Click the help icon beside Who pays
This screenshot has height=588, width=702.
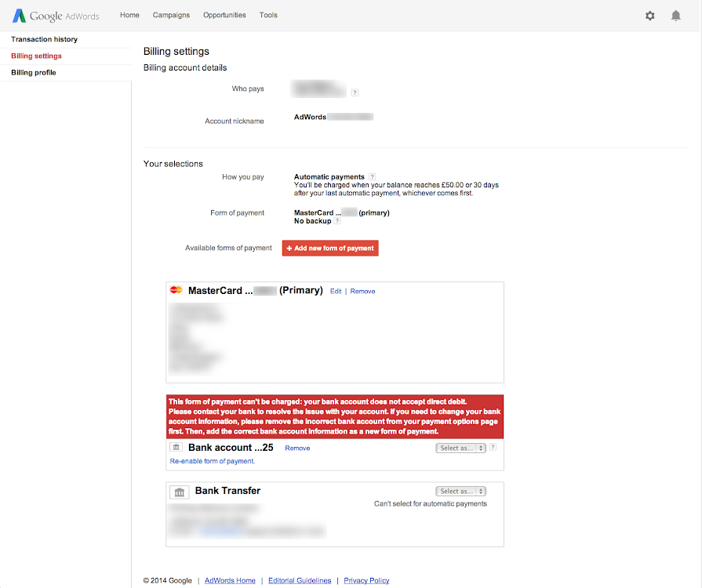point(355,93)
